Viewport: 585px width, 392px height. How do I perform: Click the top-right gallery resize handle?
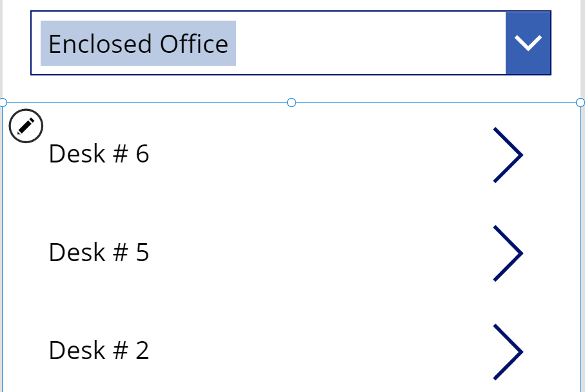pyautogui.click(x=579, y=101)
